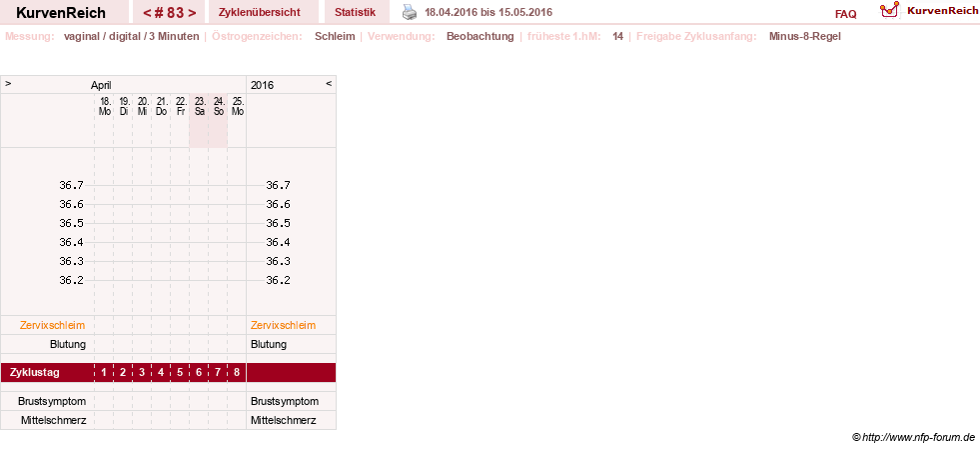The width and height of the screenshot is (980, 449).
Task: Click the 2016 year header
Action: (262, 85)
